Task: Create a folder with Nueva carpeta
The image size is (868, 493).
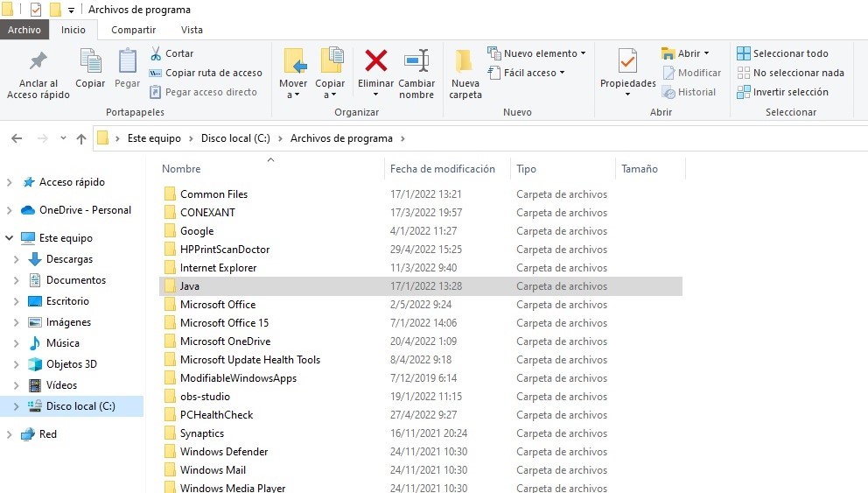Action: (x=465, y=74)
